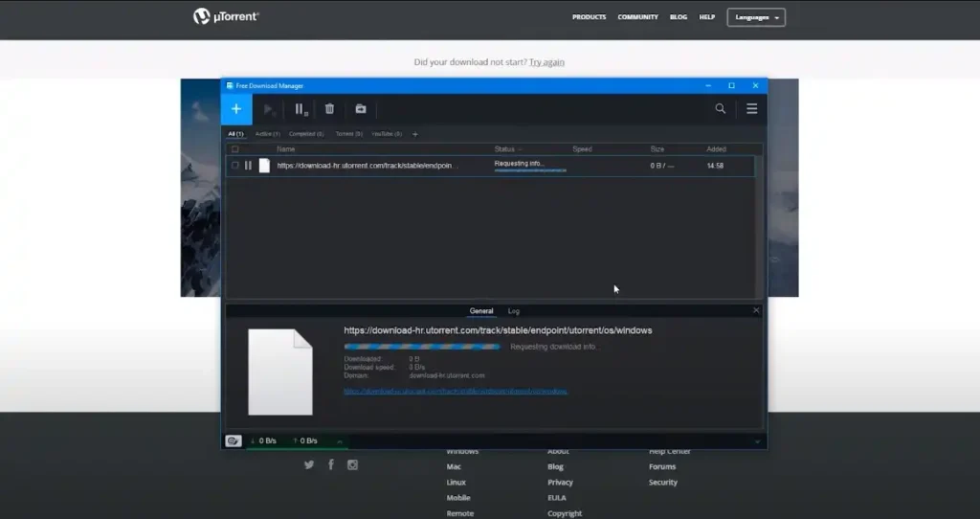
Task: Expand the speed panel chevron beside upload speed
Action: (340, 441)
